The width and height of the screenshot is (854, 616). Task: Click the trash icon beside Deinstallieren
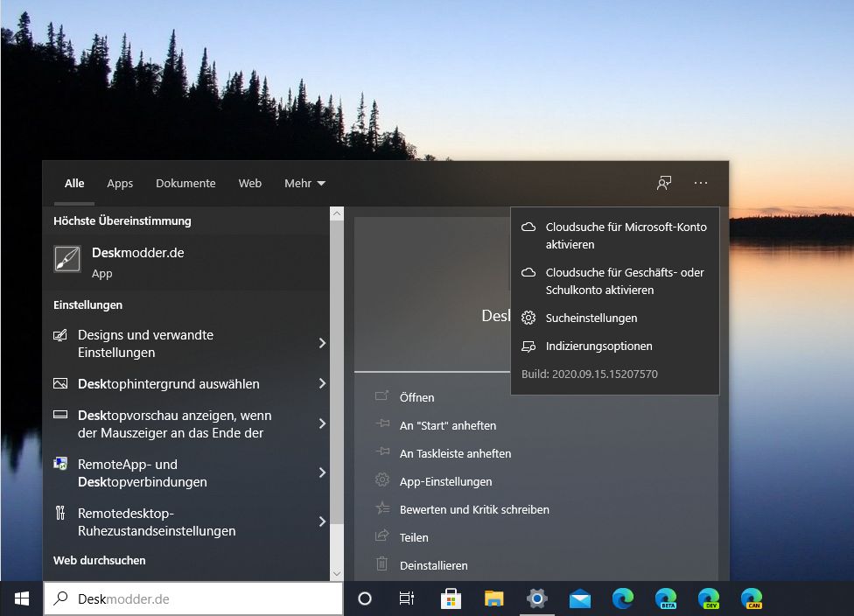pos(382,563)
